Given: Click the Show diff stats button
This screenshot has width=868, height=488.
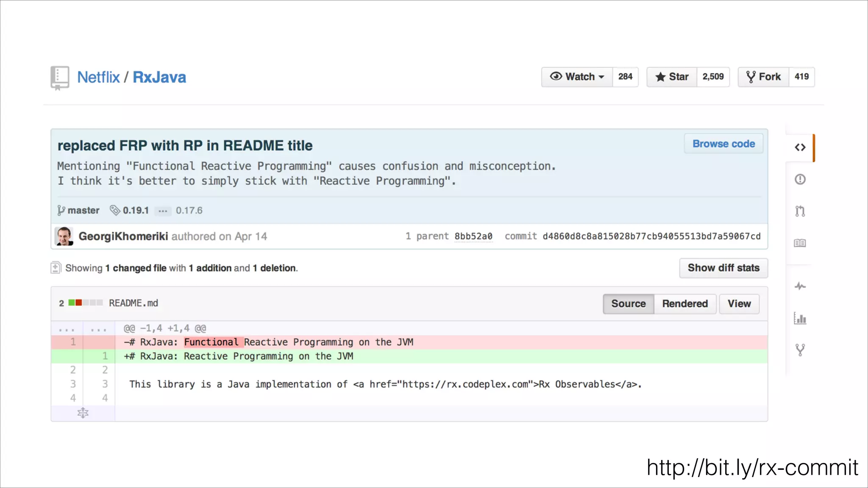Looking at the screenshot, I should coord(723,268).
